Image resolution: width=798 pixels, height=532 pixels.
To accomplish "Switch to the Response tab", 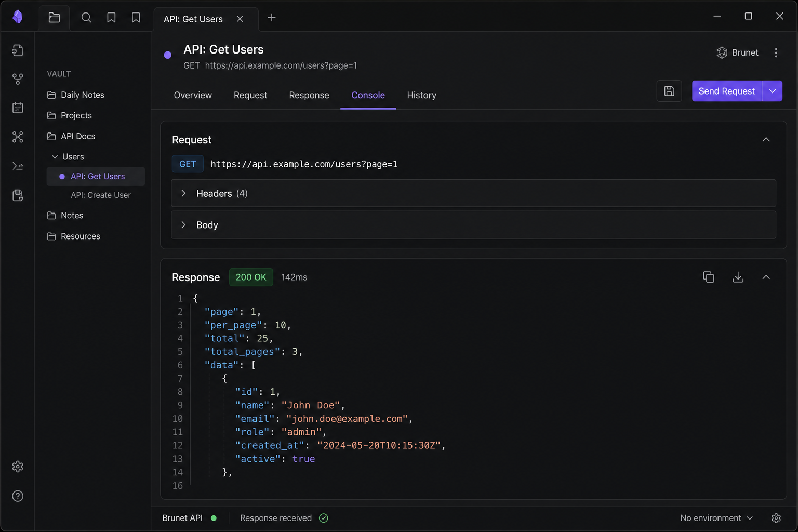I will tap(309, 95).
